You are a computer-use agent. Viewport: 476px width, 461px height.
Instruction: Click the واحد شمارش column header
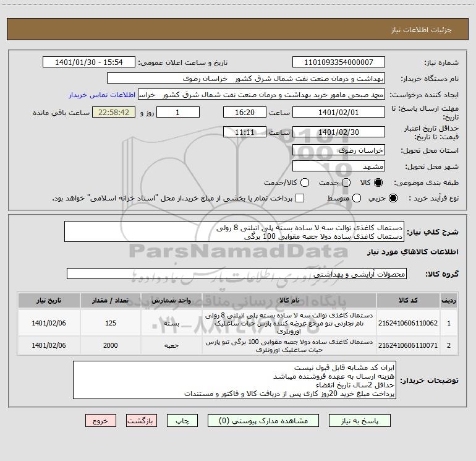[x=171, y=300]
